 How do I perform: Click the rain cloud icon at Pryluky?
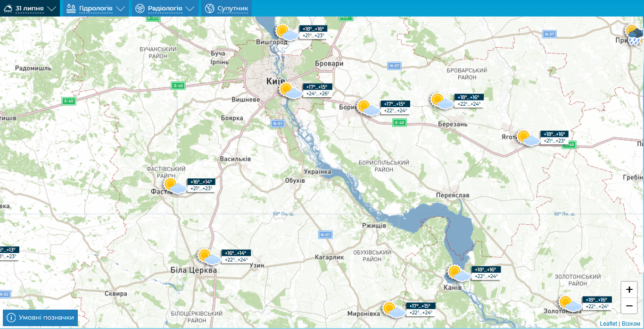click(635, 35)
